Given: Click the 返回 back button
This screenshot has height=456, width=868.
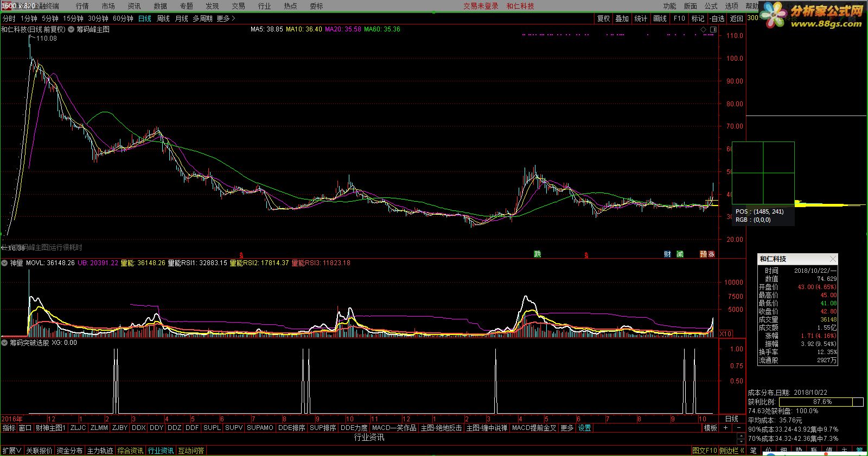Looking at the screenshot, I should [737, 18].
